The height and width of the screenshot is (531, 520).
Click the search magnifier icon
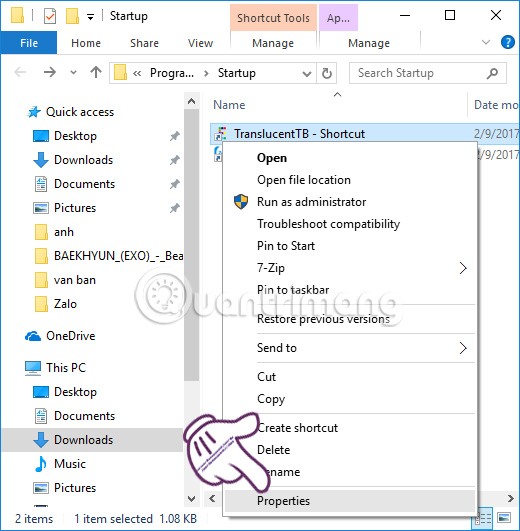(492, 73)
